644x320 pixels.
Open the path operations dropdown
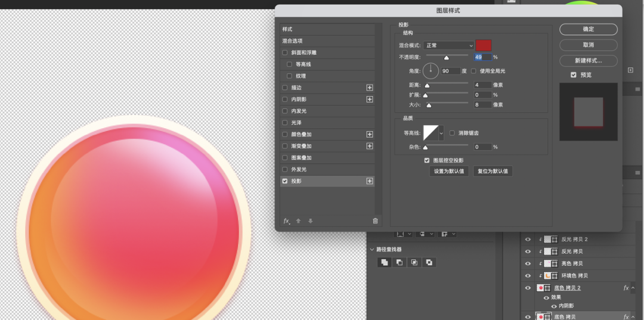tap(403, 234)
